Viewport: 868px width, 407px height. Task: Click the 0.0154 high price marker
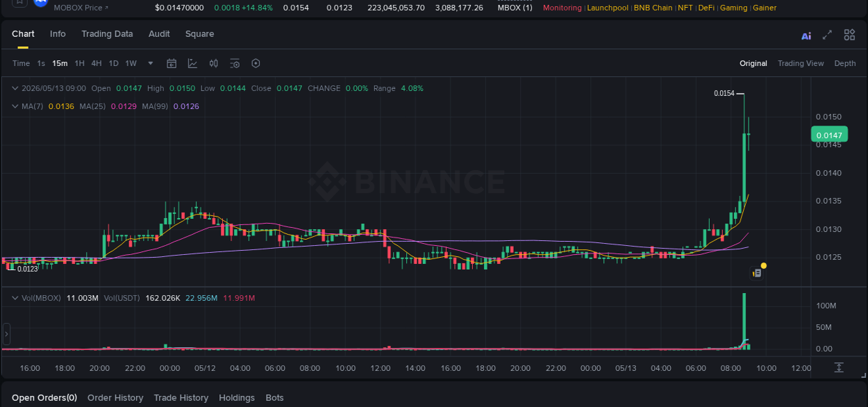pos(724,93)
